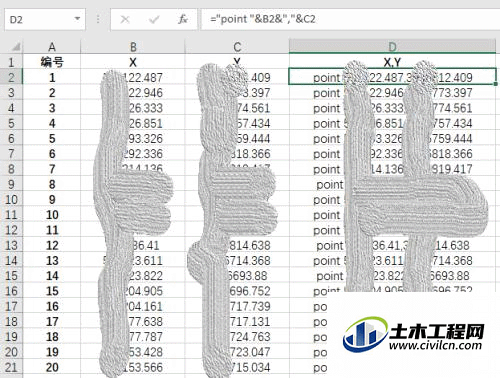500x378 pixels.
Task: Select row 17 header
Action: point(11,306)
